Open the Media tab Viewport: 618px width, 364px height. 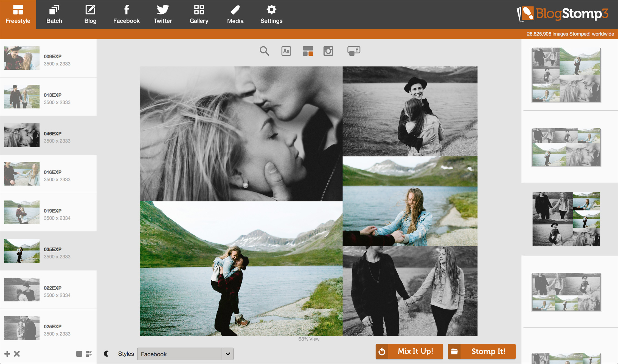coord(235,14)
